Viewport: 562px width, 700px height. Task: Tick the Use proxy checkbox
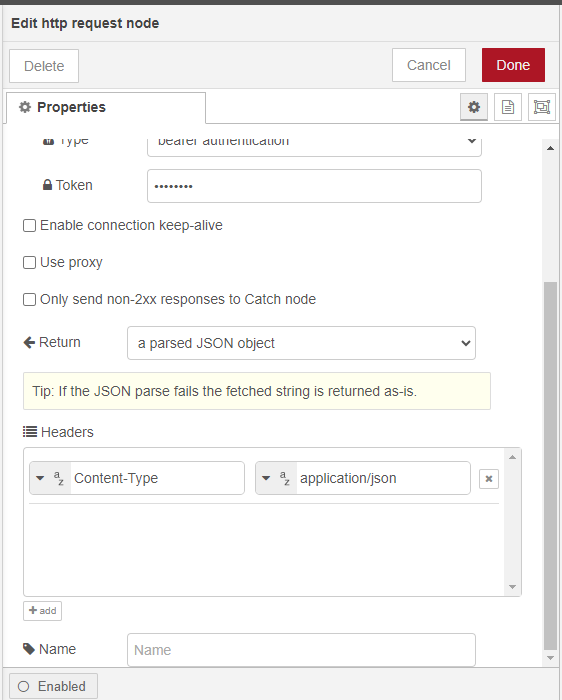tap(29, 262)
